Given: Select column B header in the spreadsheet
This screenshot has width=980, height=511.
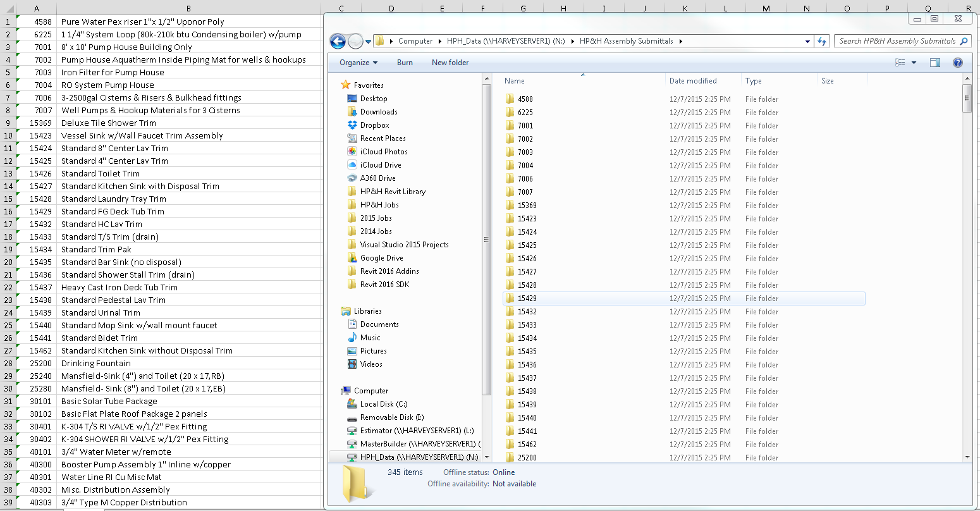Looking at the screenshot, I should tap(188, 8).
